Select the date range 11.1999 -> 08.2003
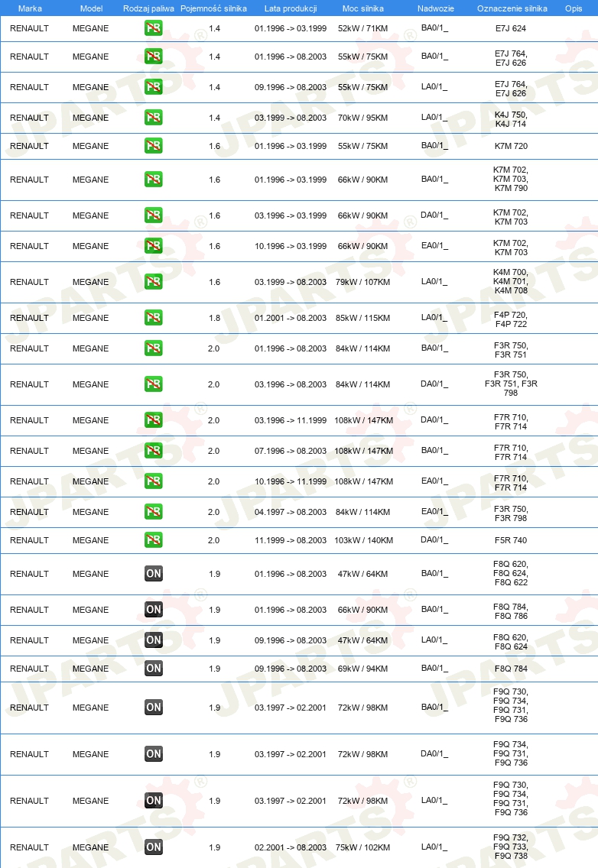The height and width of the screenshot is (868, 598). coord(291,540)
